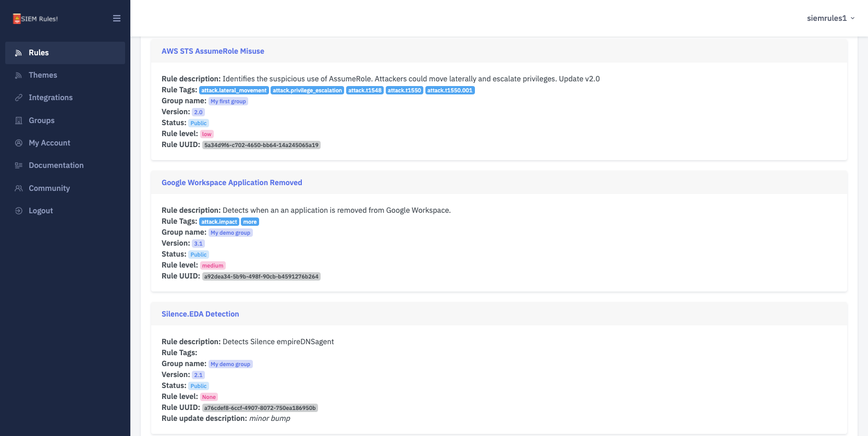Open the AWS STS AssumeRole Misuse rule

point(213,51)
